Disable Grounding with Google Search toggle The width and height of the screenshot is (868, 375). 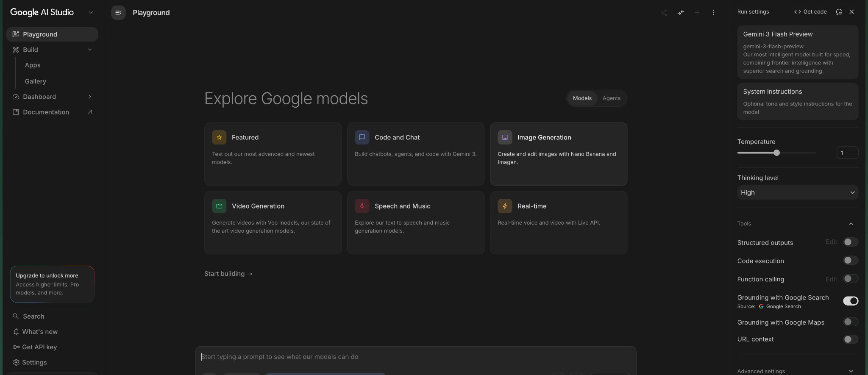(x=850, y=301)
